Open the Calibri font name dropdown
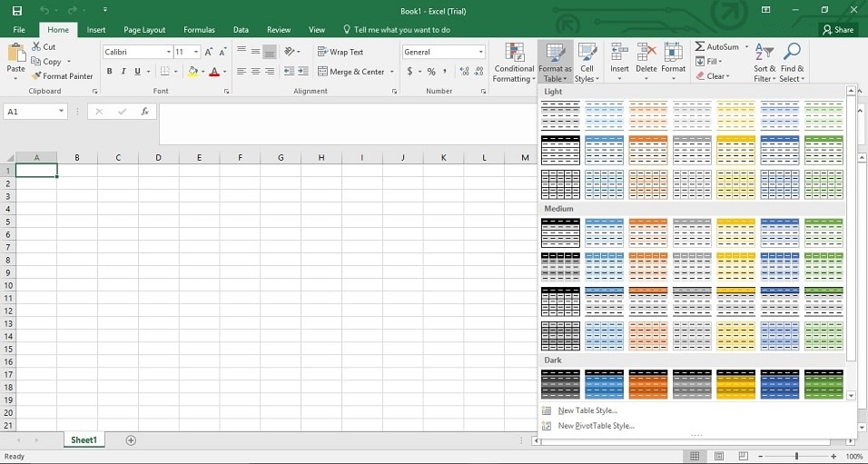This screenshot has width=868, height=464. [168, 52]
